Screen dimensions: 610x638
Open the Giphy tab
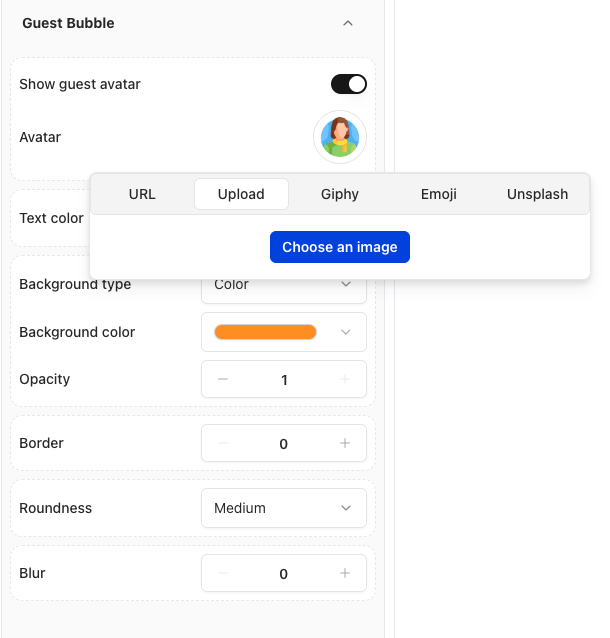(x=340, y=194)
